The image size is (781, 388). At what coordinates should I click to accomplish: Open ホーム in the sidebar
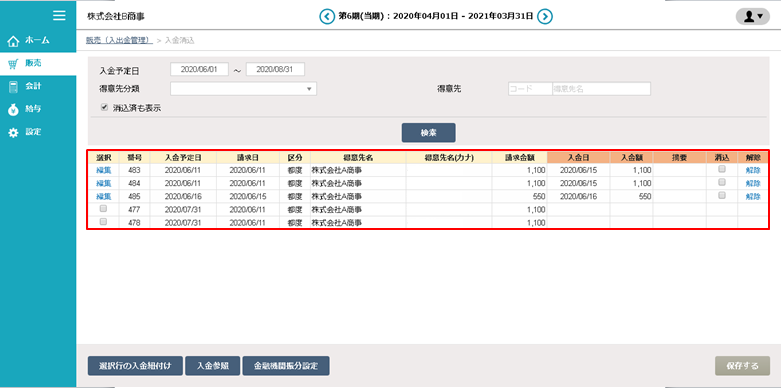pos(38,40)
